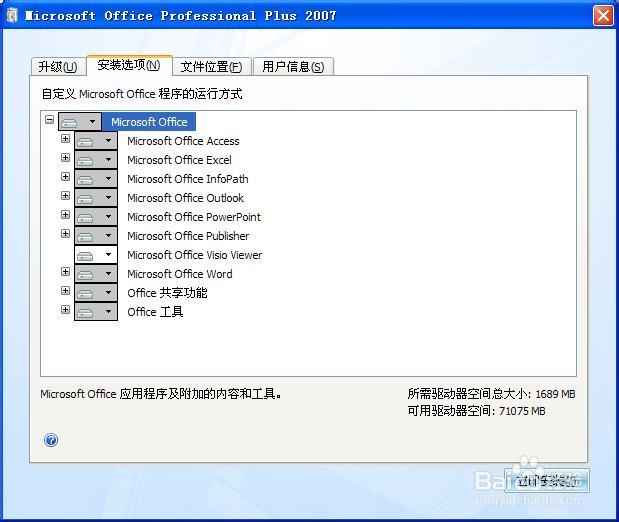This screenshot has width=619, height=522.
Task: Expand the Microsoft Office InfoPath node
Action: [66, 177]
